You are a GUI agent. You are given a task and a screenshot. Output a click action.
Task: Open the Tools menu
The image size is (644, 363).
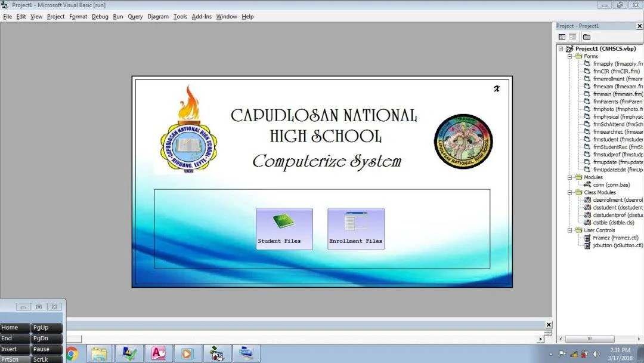click(180, 17)
